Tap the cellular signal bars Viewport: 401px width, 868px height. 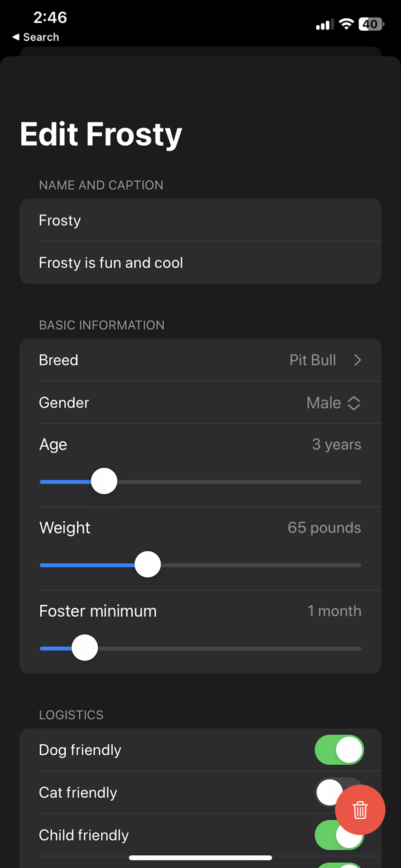coord(325,25)
